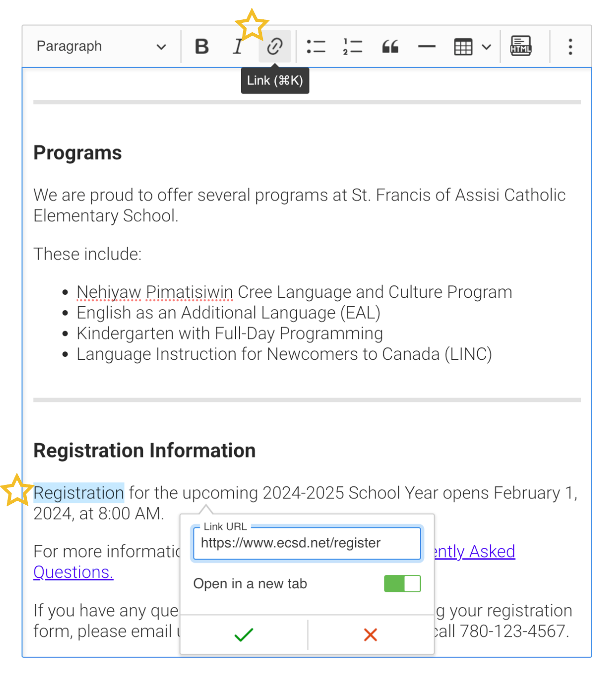Open the more options menu (three dots)
The image size is (616, 681).
pyautogui.click(x=570, y=47)
